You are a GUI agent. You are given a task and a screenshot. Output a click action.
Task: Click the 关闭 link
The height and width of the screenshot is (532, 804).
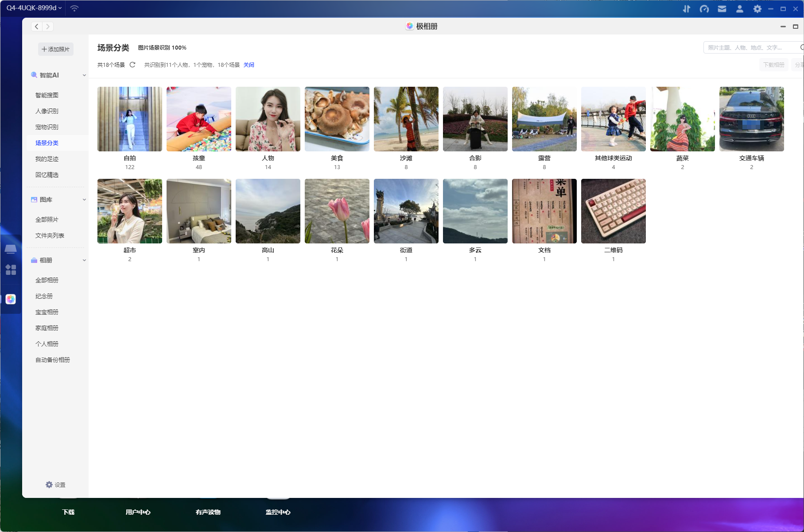point(249,65)
